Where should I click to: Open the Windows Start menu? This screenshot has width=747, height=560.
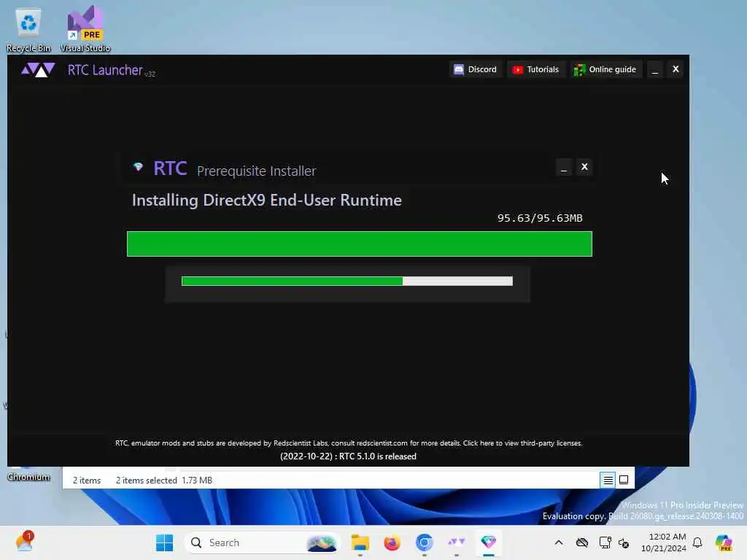point(165,542)
